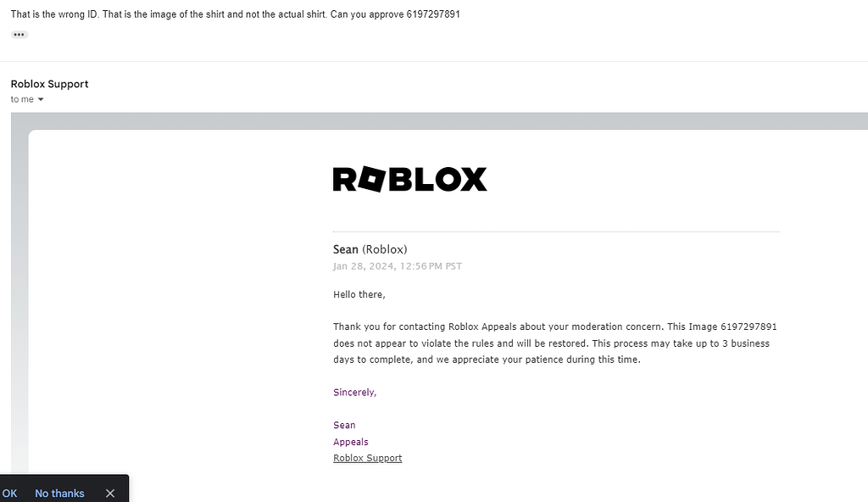Click the 'Appeals' signature line

click(350, 442)
